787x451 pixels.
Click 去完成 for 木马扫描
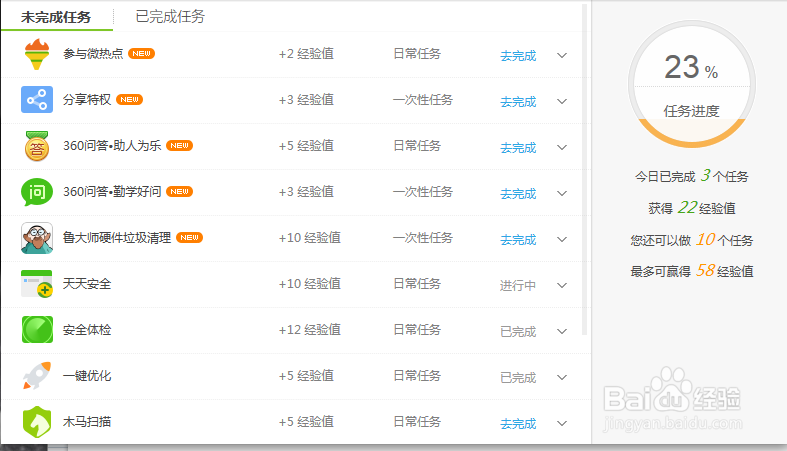coord(518,424)
